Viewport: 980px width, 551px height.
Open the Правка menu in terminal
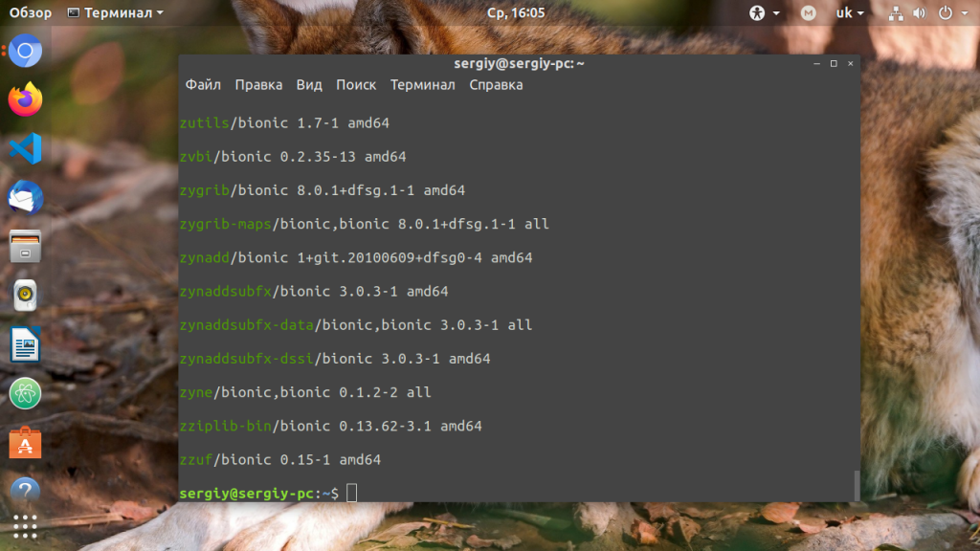coord(258,84)
